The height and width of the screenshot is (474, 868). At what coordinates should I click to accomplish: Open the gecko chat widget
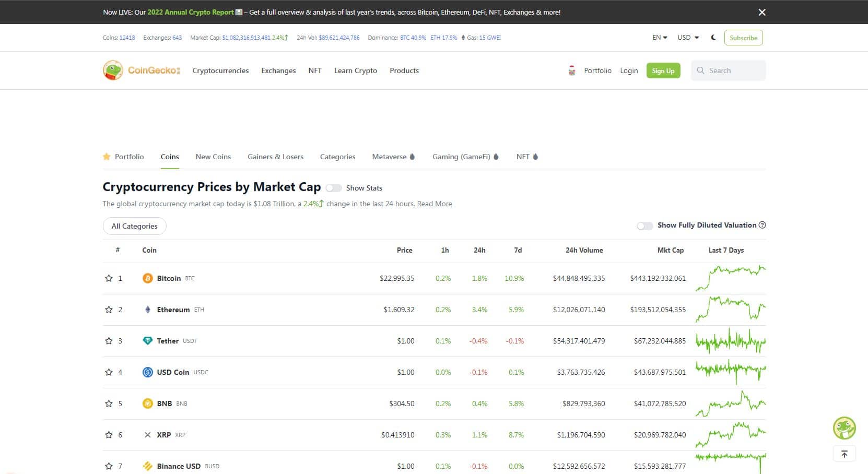tap(844, 428)
